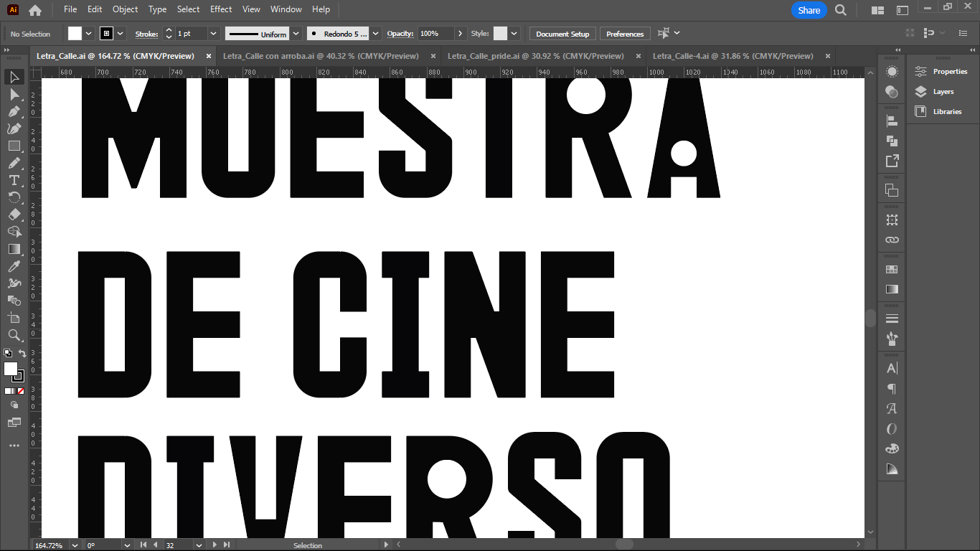Pick the Eyedropper tool
Viewport: 980px width, 551px height.
pos(14,266)
